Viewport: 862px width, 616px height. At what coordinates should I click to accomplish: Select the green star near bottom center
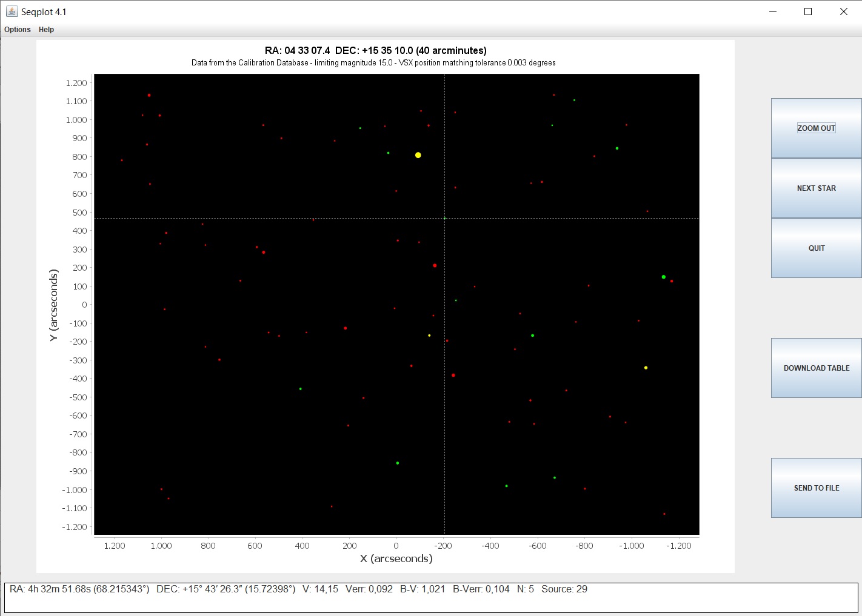(x=398, y=463)
